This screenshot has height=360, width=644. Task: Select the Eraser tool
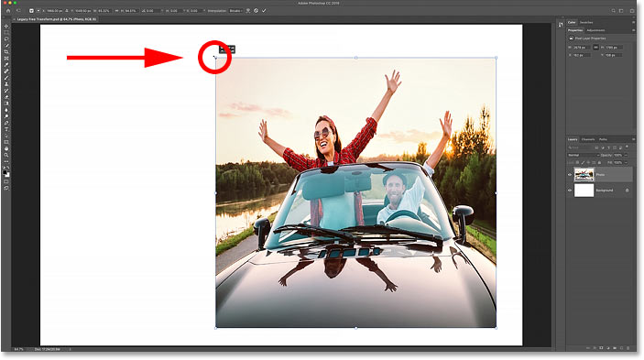click(x=6, y=97)
